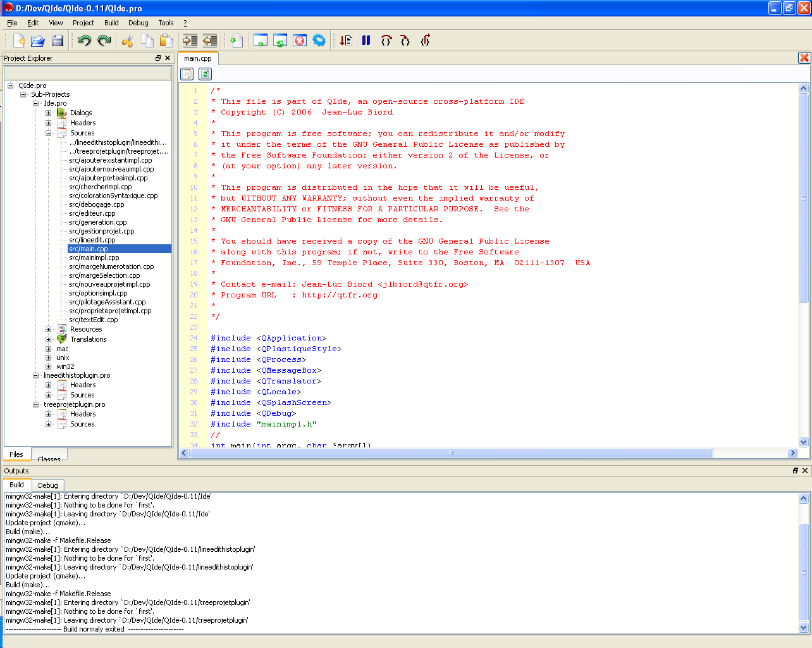Click the Paste clipboard icon

[166, 40]
